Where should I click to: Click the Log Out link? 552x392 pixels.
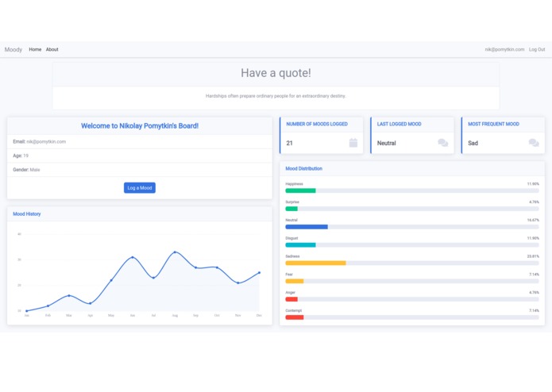pyautogui.click(x=537, y=49)
